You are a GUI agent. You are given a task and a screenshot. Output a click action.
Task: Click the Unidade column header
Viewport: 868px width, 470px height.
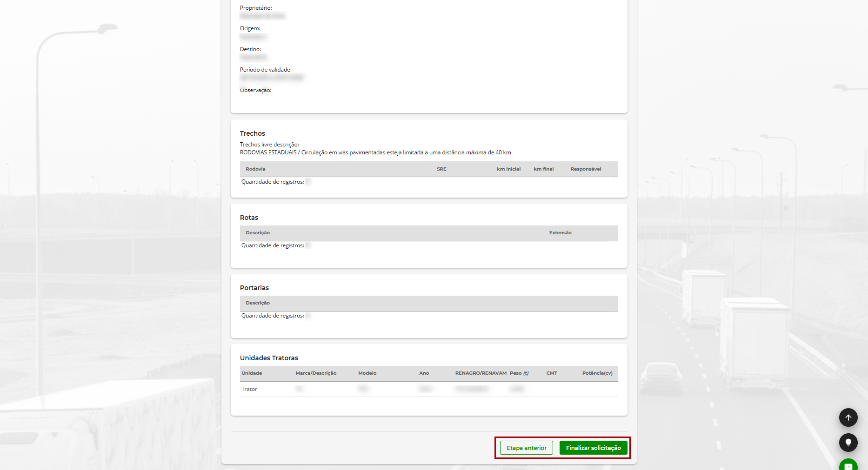pyautogui.click(x=252, y=373)
